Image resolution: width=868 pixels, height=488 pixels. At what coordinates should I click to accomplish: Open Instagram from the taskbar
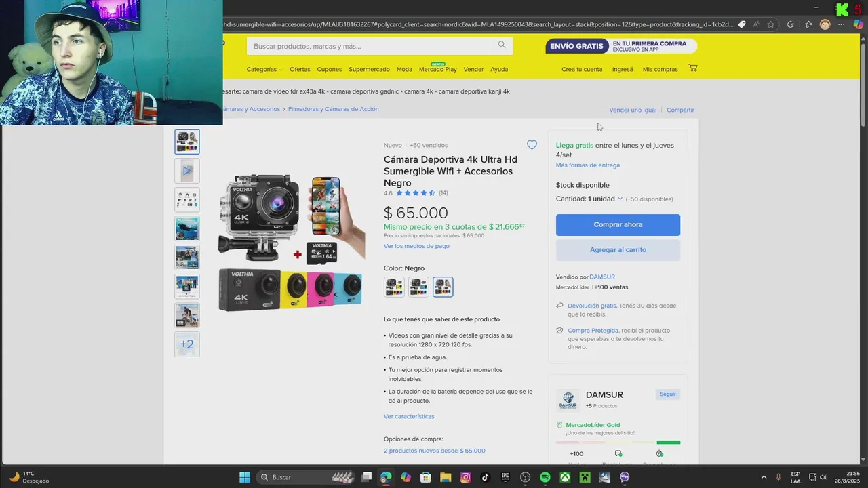pyautogui.click(x=465, y=477)
